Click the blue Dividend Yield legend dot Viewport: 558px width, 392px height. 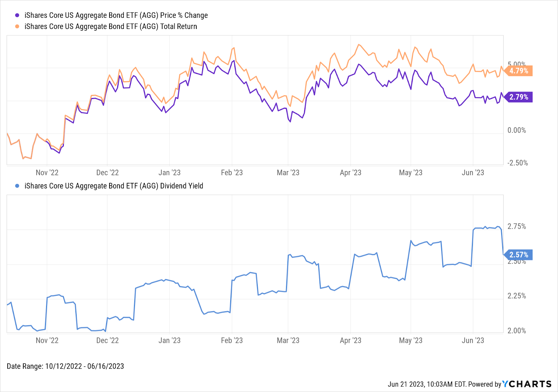[x=17, y=186]
